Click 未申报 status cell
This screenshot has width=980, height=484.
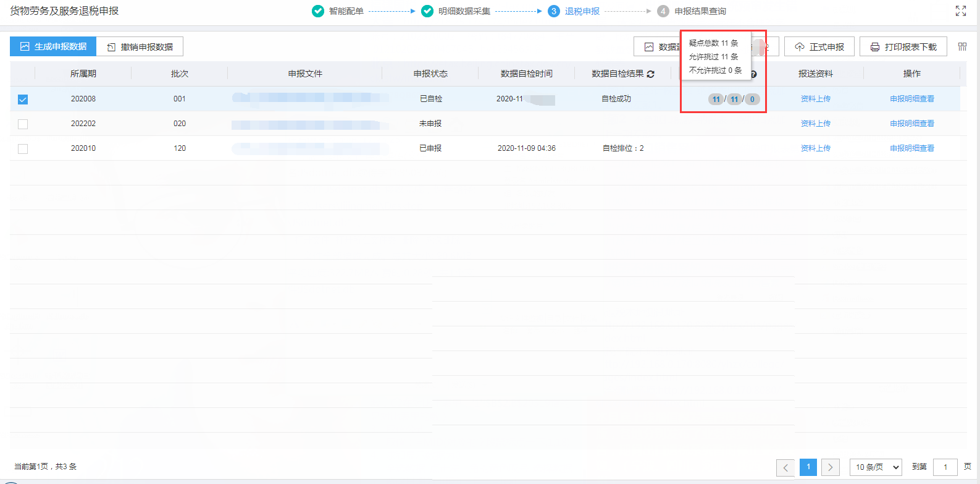click(430, 124)
